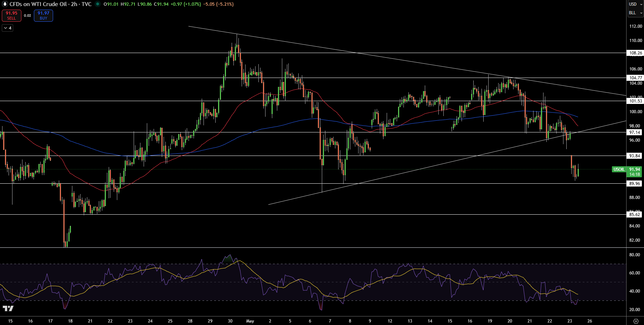Image resolution: width=644 pixels, height=325 pixels.
Task: Open the BLL unit dropdown
Action: pyautogui.click(x=635, y=13)
